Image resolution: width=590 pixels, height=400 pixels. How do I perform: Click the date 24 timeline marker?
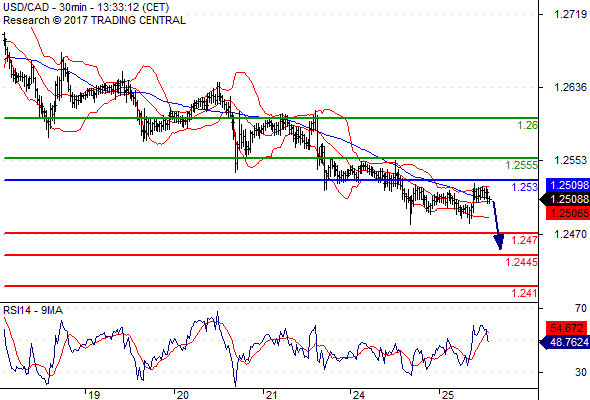[358, 395]
